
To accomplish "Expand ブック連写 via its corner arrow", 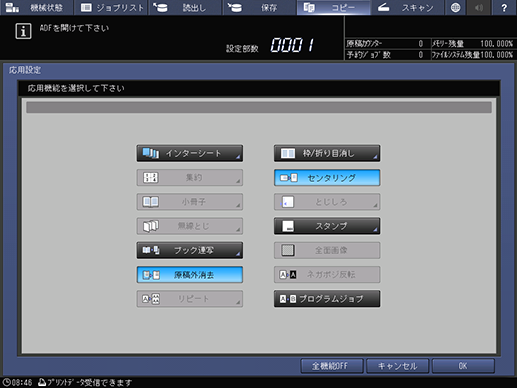I will [238, 255].
